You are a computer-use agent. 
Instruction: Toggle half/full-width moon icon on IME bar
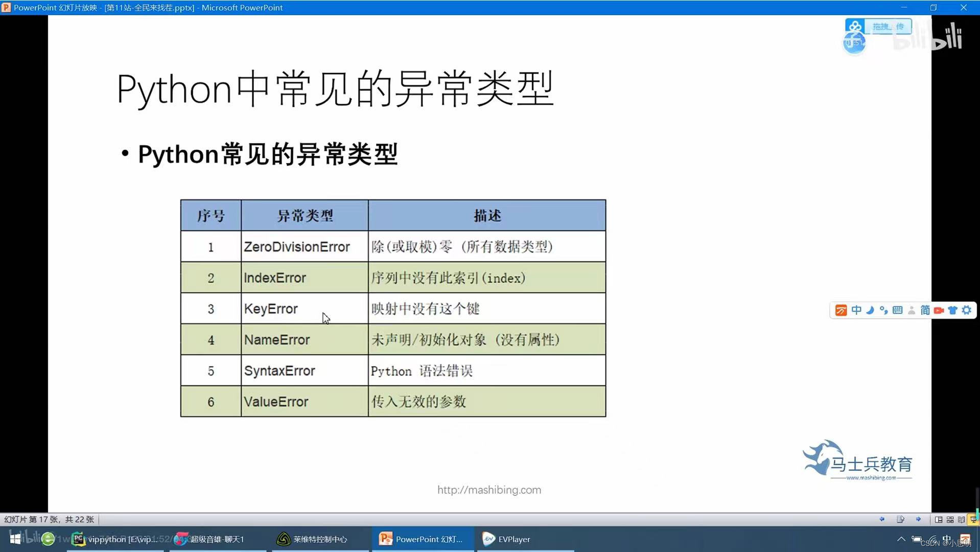(870, 310)
